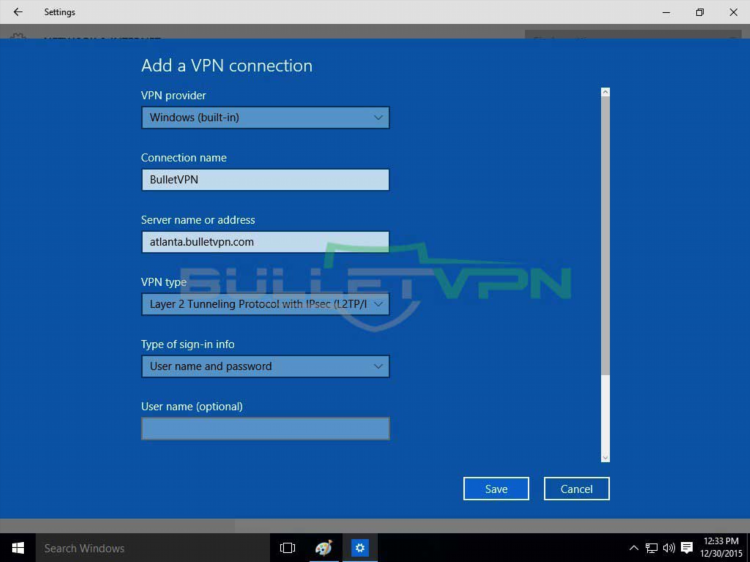Restore down the Settings window
The image size is (750, 562).
tap(700, 12)
